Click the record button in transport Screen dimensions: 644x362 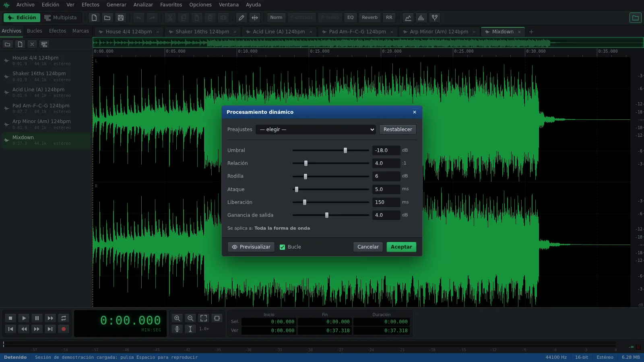pos(63,329)
